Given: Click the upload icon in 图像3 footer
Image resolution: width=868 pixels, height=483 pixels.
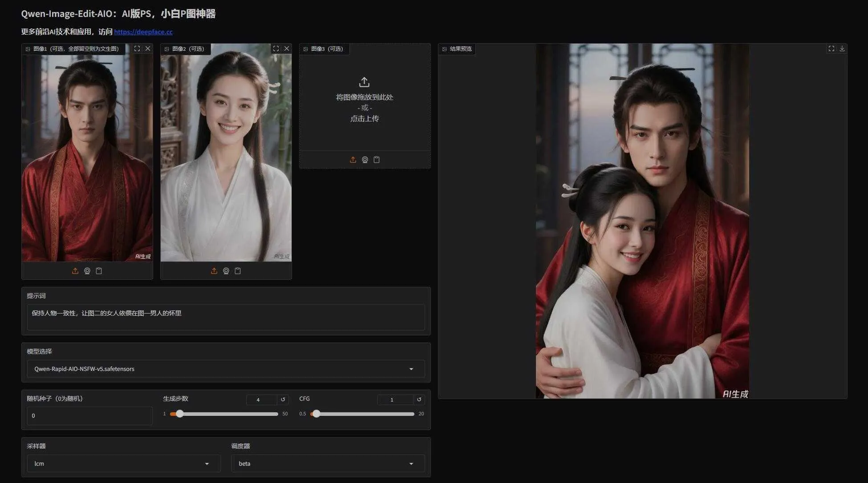Looking at the screenshot, I should 353,159.
